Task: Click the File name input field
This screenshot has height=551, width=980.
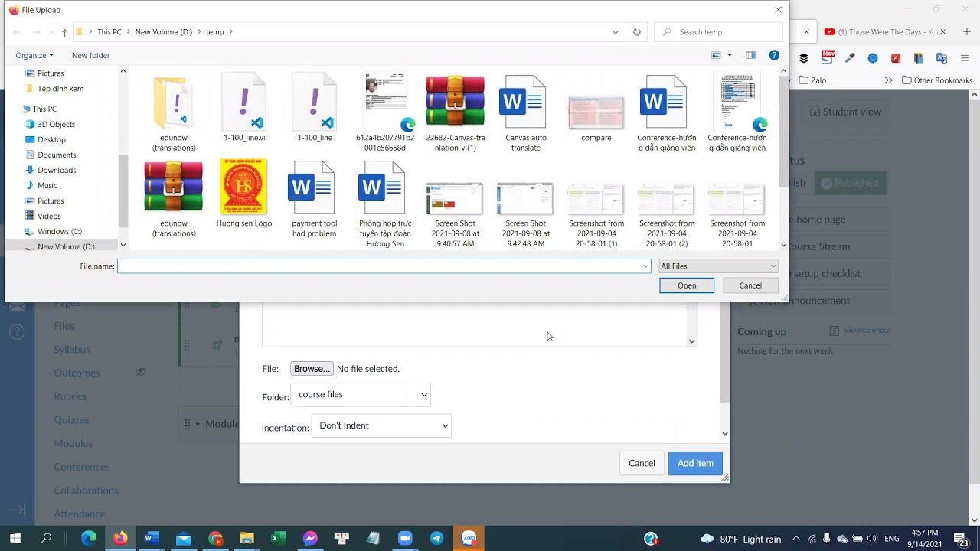Action: pos(379,266)
